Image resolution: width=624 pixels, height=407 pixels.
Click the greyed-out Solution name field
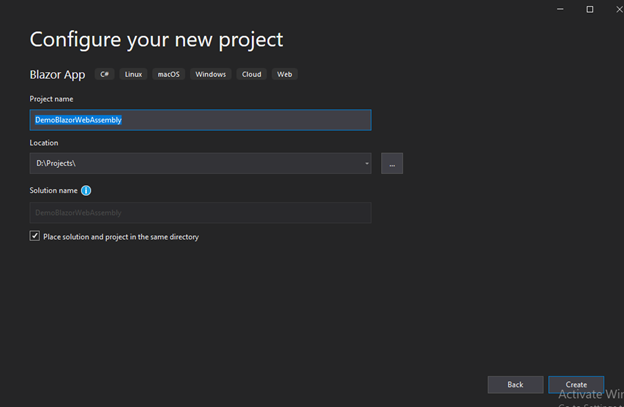coord(200,213)
